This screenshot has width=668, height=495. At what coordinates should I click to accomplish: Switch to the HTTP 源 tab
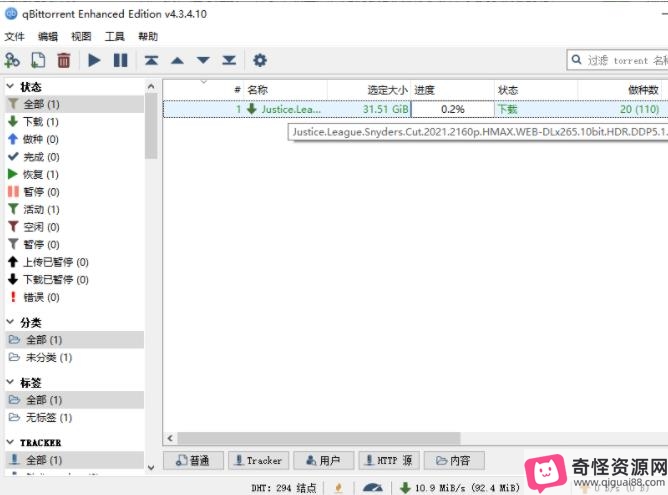(389, 460)
